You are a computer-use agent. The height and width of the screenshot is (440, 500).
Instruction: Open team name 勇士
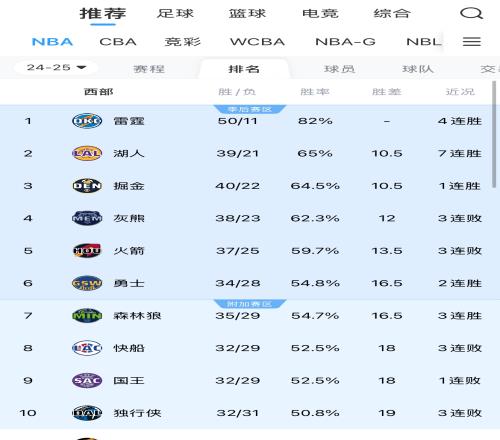point(129,283)
